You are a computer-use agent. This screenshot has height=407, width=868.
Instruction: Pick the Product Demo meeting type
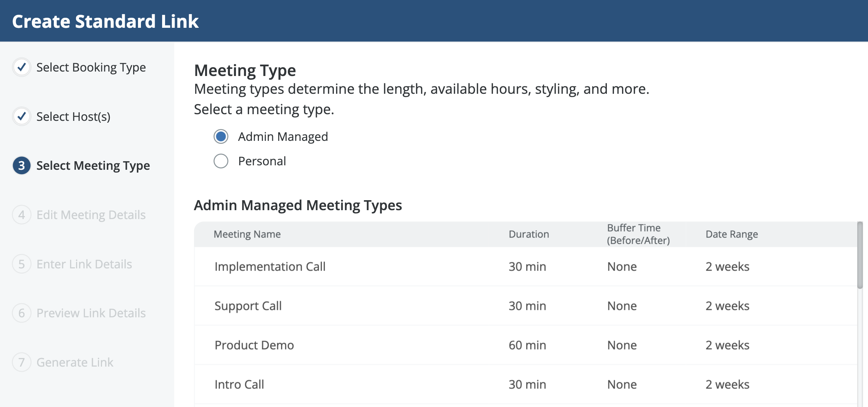pos(254,345)
